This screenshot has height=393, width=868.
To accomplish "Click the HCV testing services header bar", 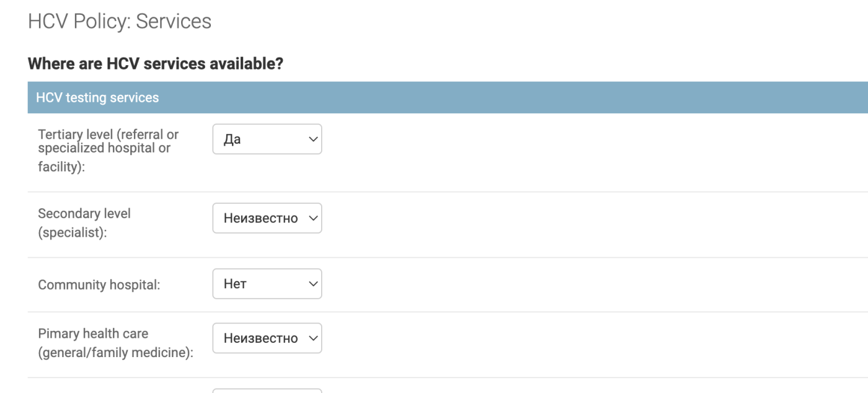I will point(448,97).
